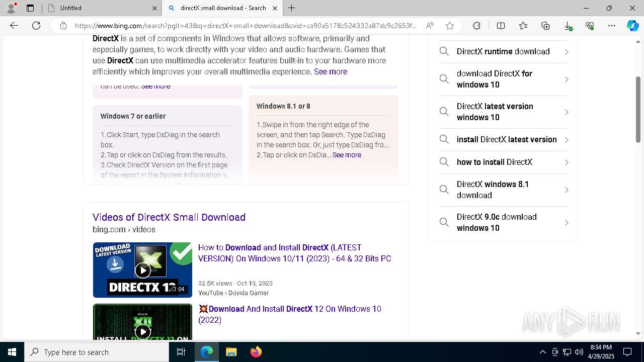Open Download And Install DirectX 12 link
The image size is (644, 362).
tap(290, 314)
